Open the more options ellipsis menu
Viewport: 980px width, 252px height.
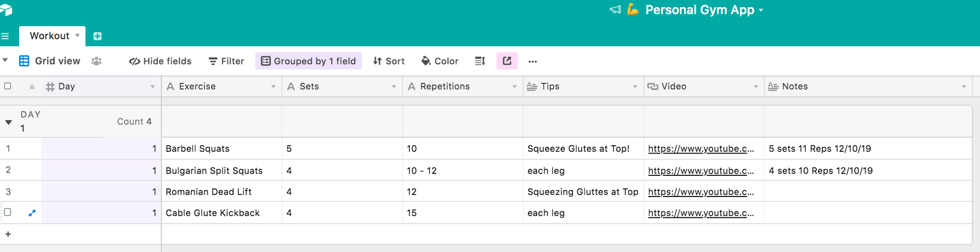tap(532, 62)
